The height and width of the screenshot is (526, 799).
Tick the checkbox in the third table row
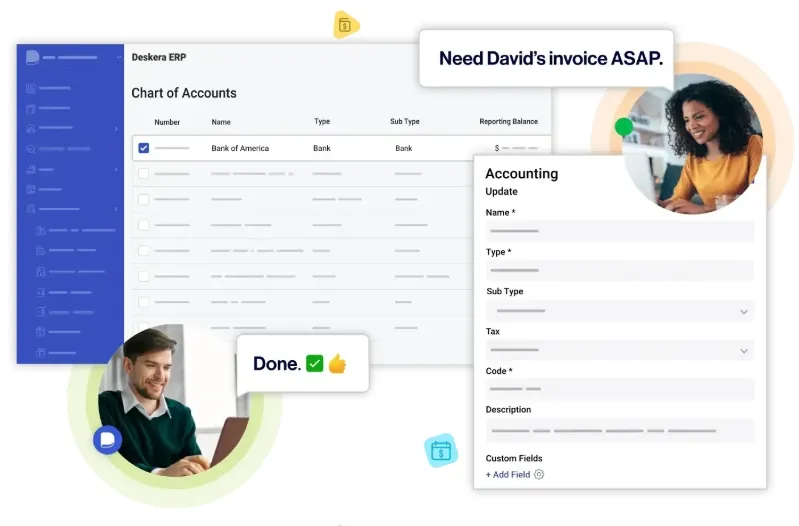tap(144, 199)
